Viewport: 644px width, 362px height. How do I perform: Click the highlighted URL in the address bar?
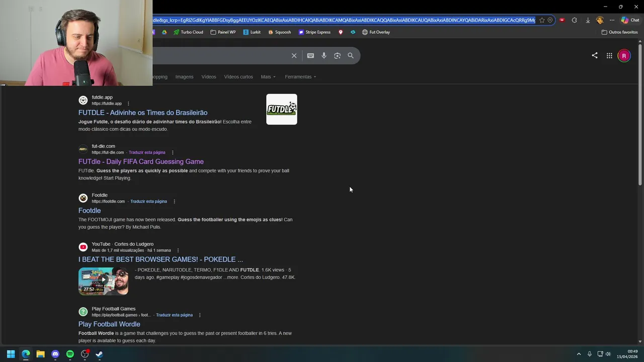[344, 20]
